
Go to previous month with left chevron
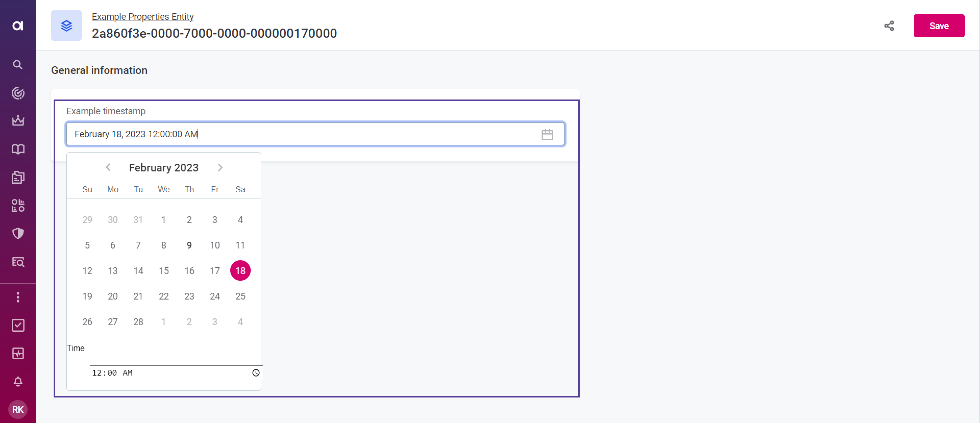point(108,167)
